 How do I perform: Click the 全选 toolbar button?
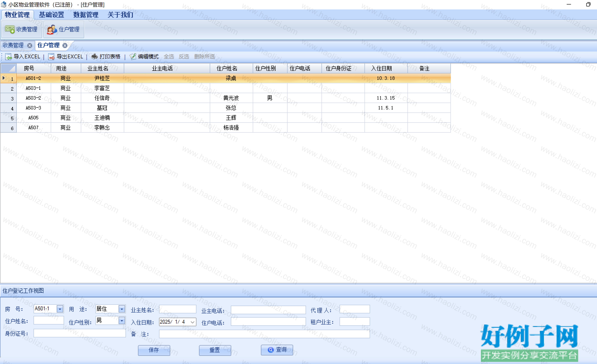click(x=169, y=57)
